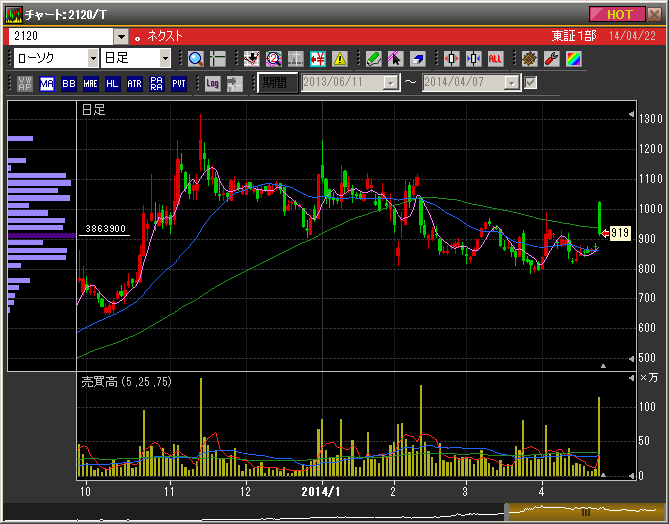
Task: Click the red ALL icon
Action: (x=495, y=58)
